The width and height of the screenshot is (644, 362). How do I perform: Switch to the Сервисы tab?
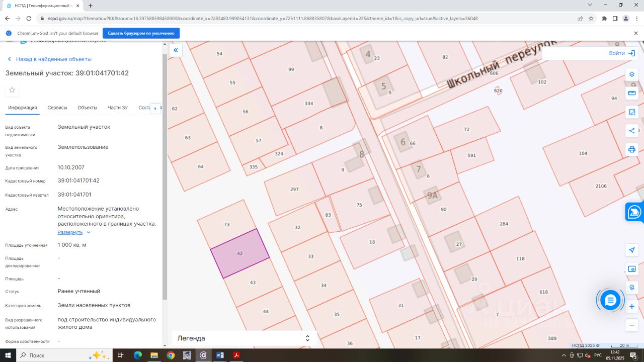pyautogui.click(x=57, y=108)
